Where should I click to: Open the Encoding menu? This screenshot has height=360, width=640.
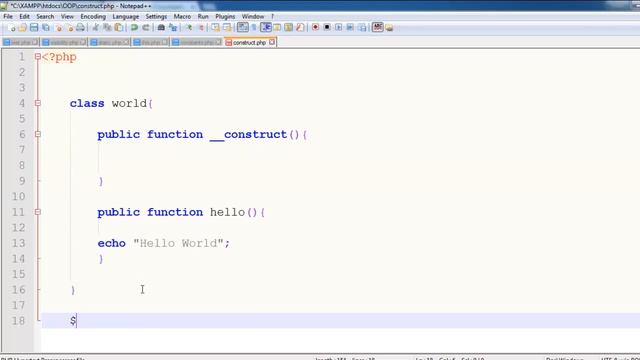(93, 16)
